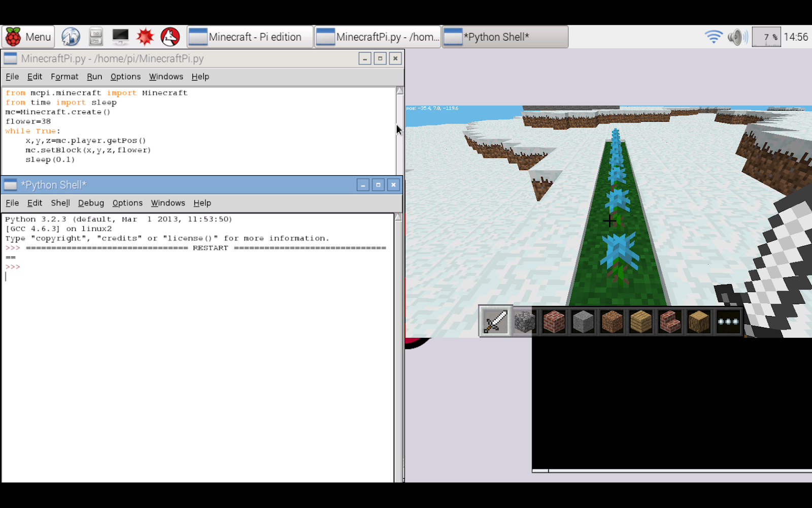
Task: Click the "sleep(0.1)" line in editor
Action: 50,160
